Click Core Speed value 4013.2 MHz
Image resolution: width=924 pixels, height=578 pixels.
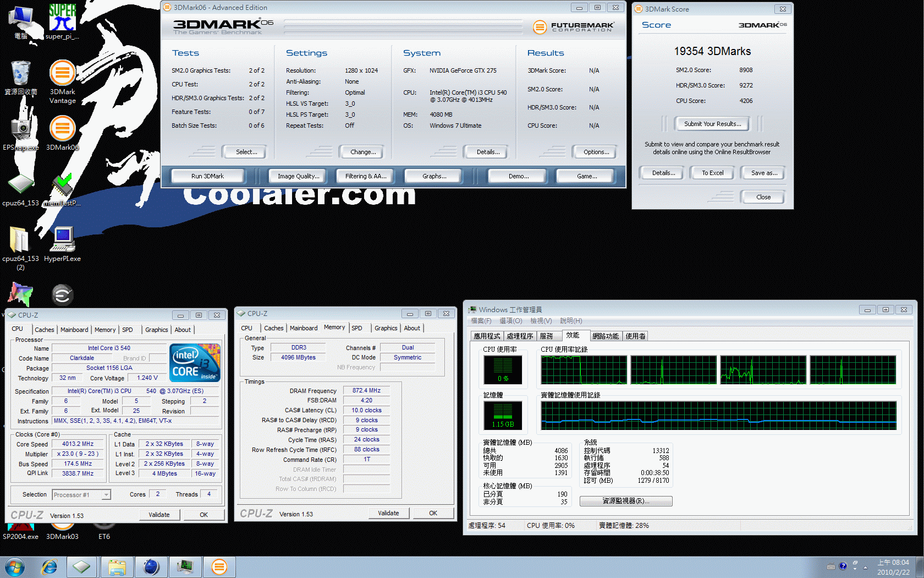pos(78,444)
